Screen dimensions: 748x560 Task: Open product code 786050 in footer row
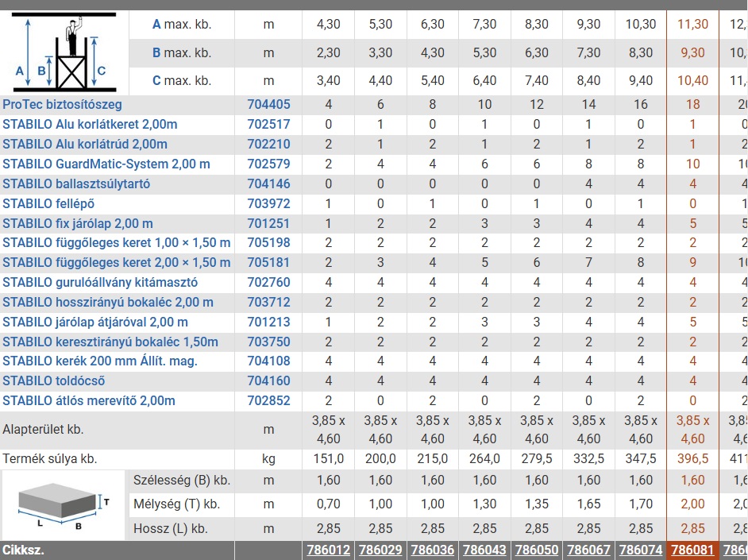click(537, 550)
